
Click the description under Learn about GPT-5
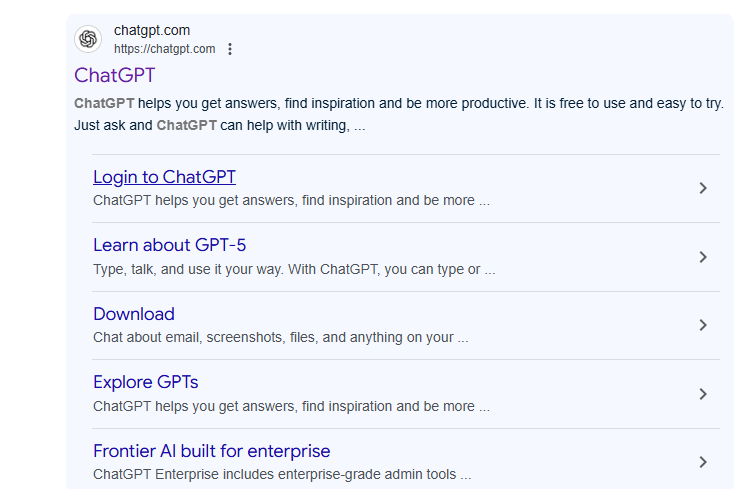click(x=294, y=269)
